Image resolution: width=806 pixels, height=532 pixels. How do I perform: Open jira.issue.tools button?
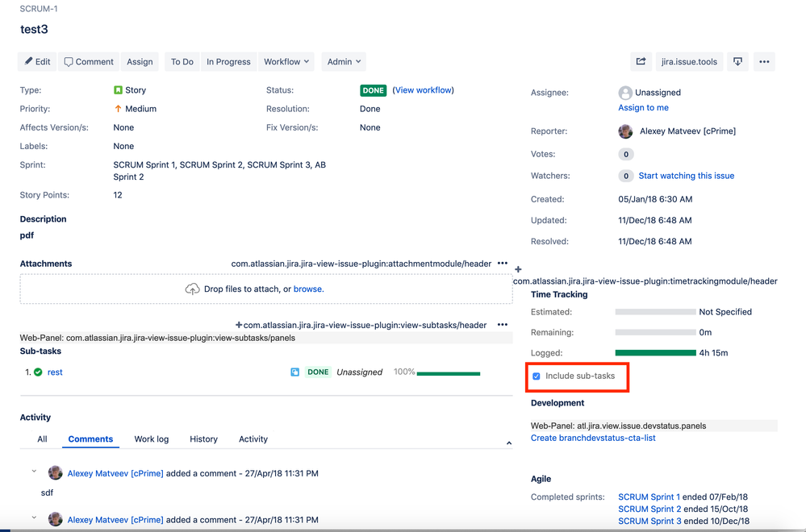click(x=689, y=61)
